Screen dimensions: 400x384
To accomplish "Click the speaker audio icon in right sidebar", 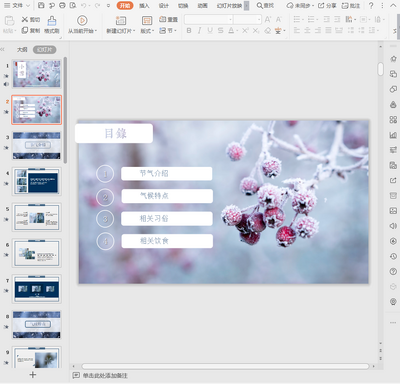I will point(393,226).
